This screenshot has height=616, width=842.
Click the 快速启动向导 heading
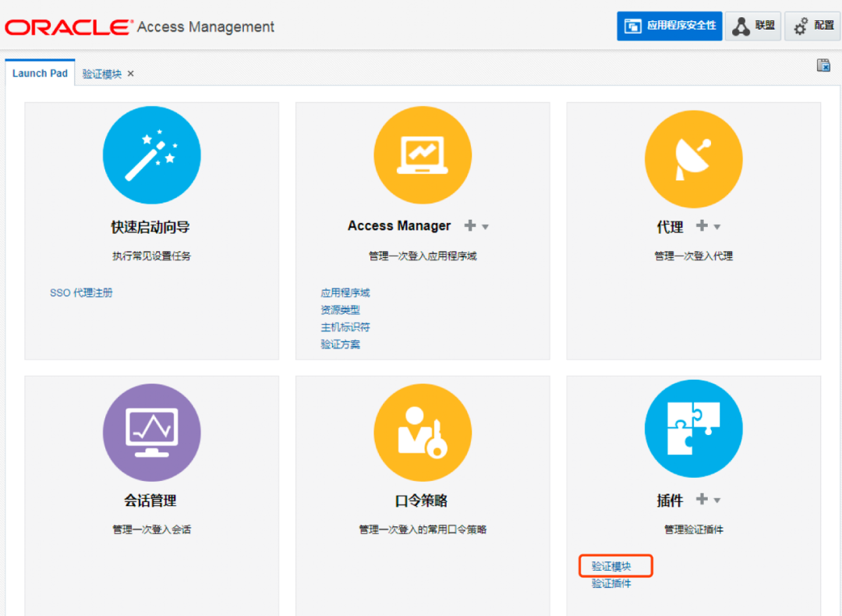(x=150, y=227)
